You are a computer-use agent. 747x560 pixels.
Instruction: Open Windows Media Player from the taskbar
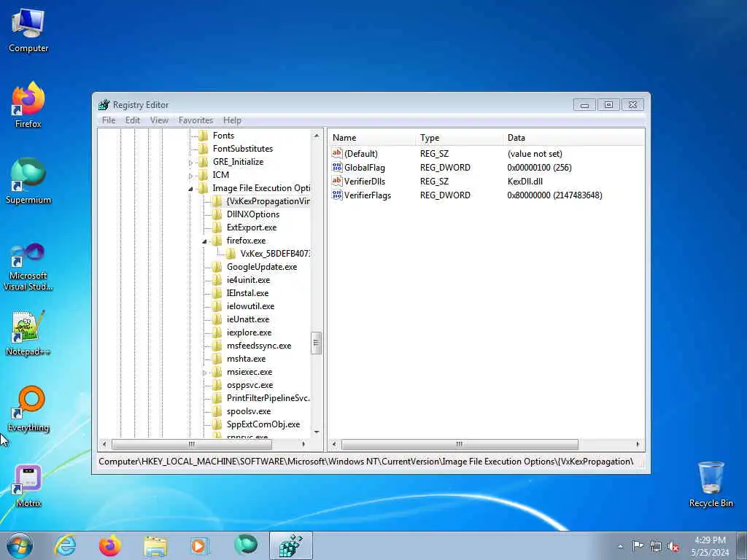(200, 545)
